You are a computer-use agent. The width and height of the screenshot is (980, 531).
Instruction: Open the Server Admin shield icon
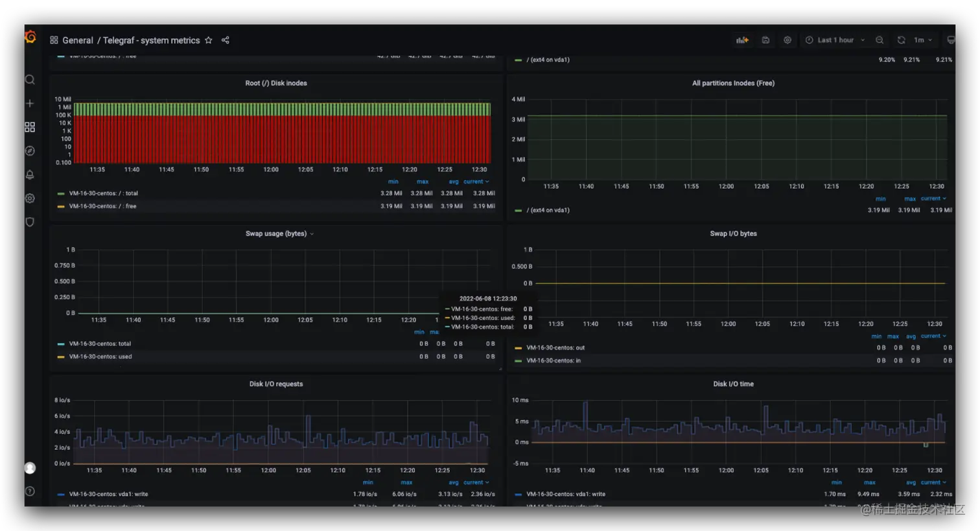(x=30, y=222)
